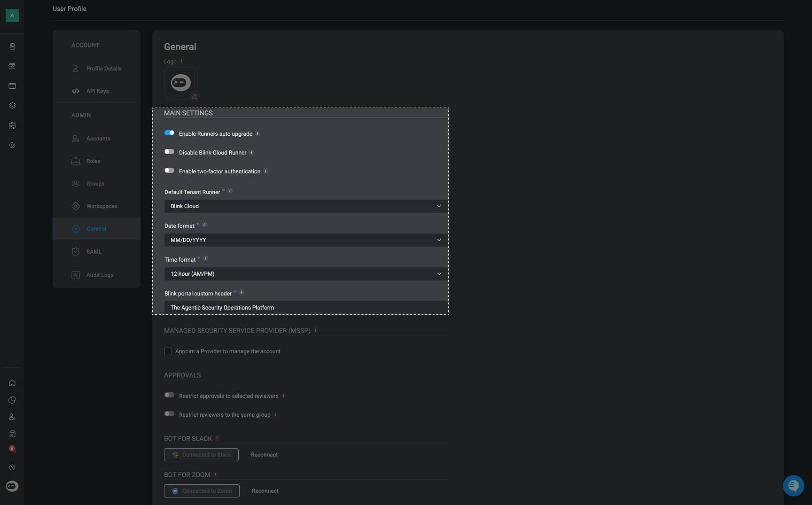Image resolution: width=812 pixels, height=505 pixels.
Task: Click Reconnect next to Slack
Action: 264,455
